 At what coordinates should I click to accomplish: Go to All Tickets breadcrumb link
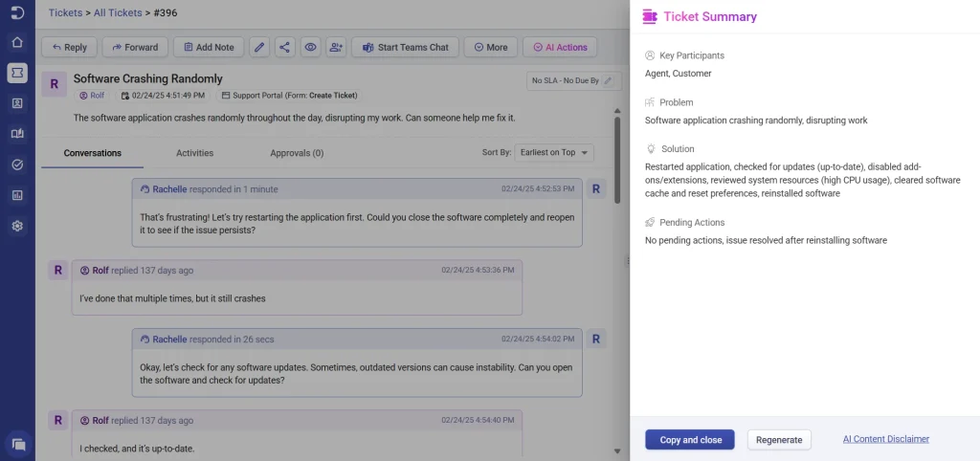tap(117, 12)
